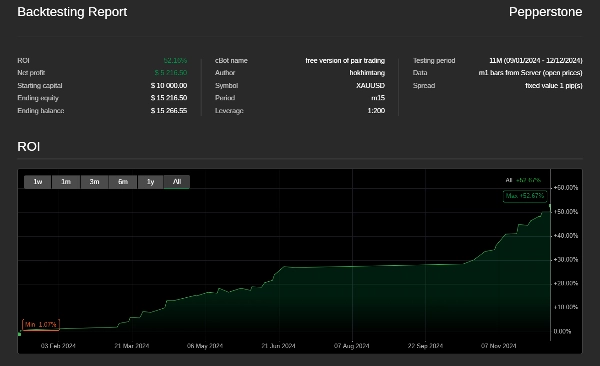Click the 08 May 2024 date label
Viewport: 600px width, 366px height.
[x=205, y=346]
